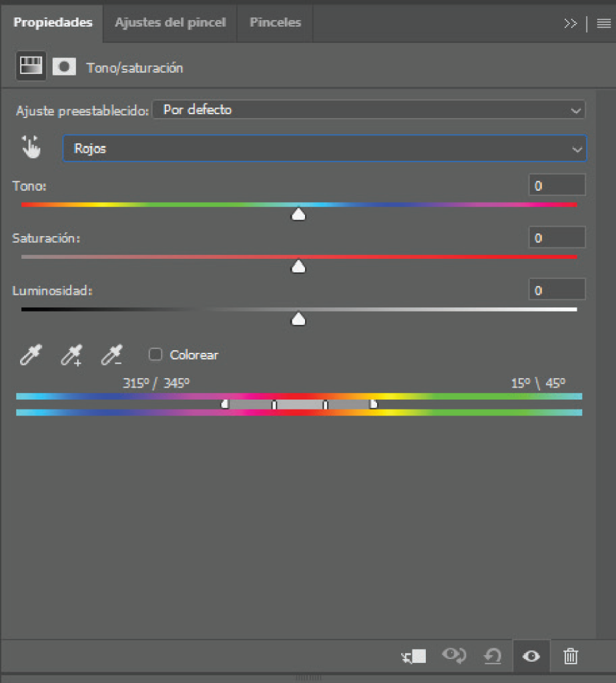View previous state of adjustment
The width and height of the screenshot is (616, 683).
(x=454, y=656)
